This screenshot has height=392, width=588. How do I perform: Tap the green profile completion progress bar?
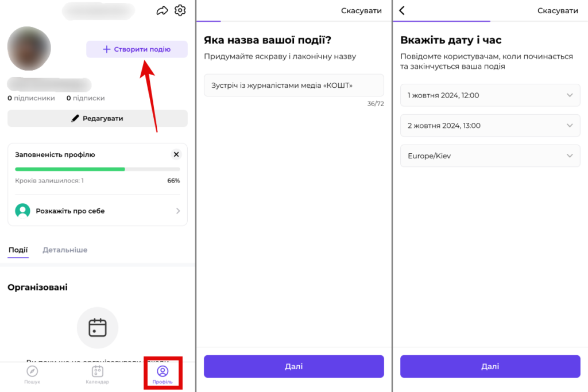tap(69, 169)
